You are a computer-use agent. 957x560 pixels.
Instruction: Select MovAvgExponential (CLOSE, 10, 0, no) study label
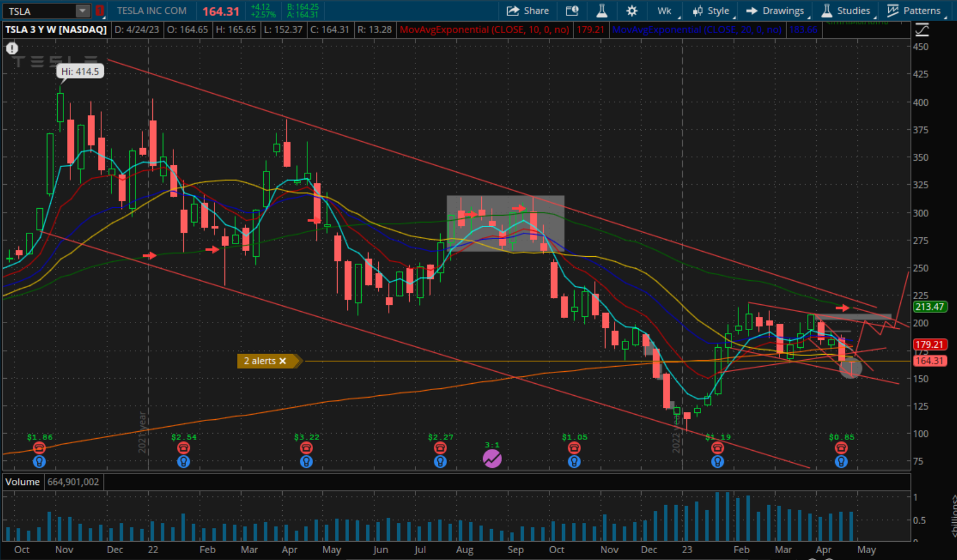[484, 30]
